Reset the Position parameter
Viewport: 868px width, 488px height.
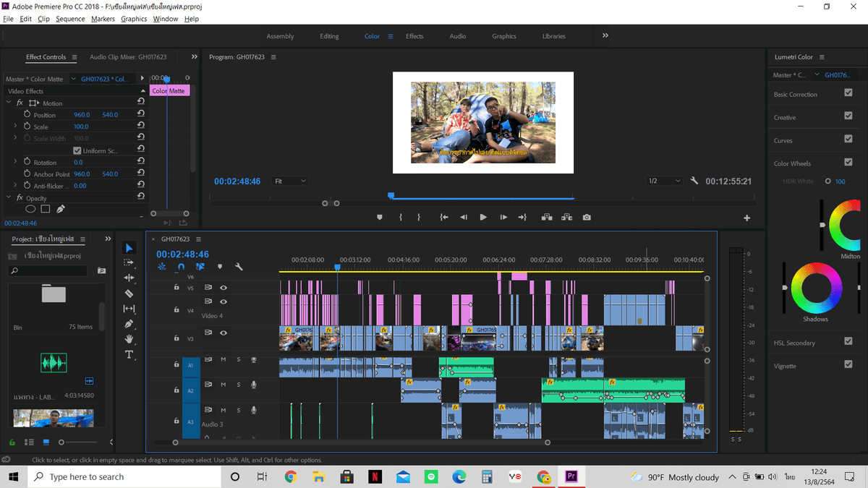pyautogui.click(x=141, y=115)
